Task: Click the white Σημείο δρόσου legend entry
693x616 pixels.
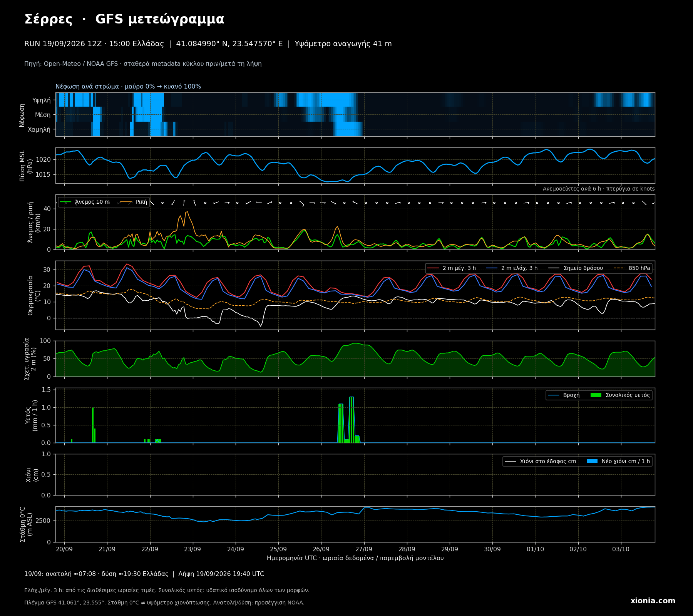Action: click(x=576, y=268)
